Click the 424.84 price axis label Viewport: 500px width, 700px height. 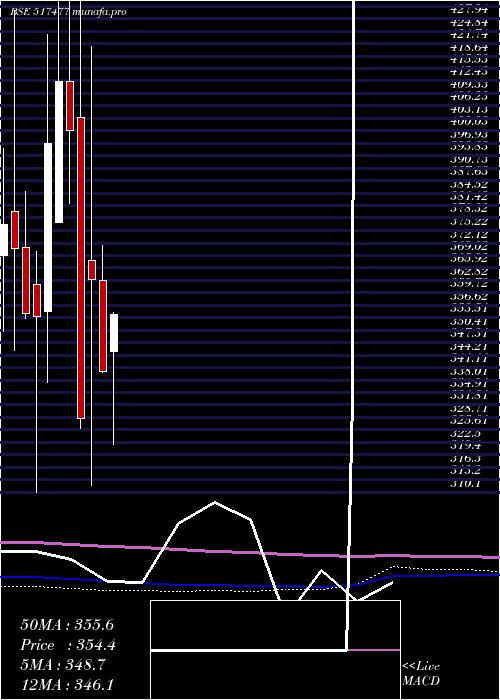pyautogui.click(x=468, y=22)
